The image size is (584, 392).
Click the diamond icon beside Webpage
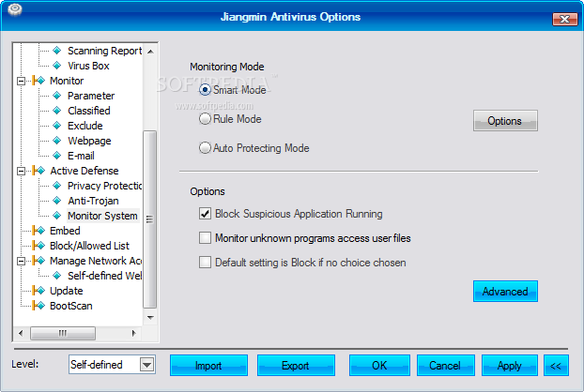click(57, 141)
